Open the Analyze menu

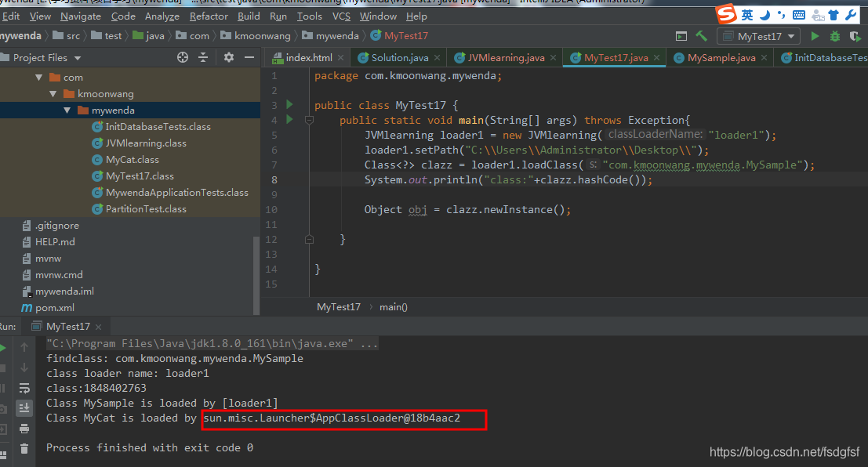click(x=162, y=16)
